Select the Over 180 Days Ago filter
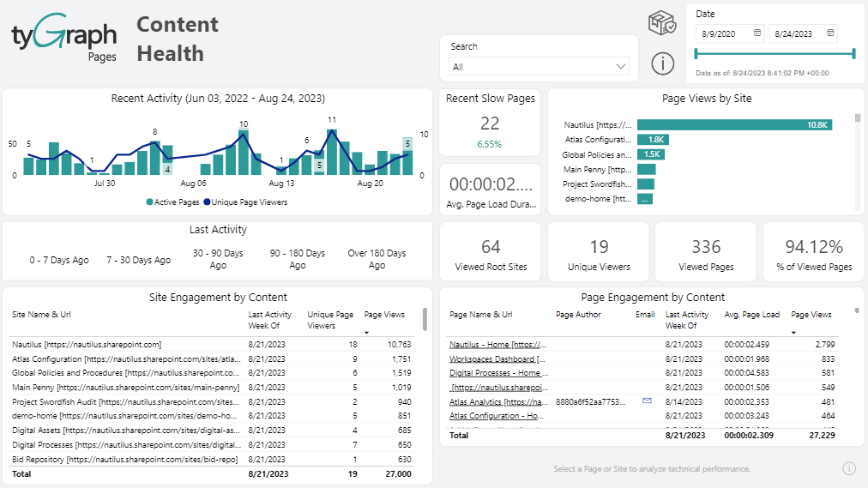The image size is (868, 488). tap(377, 259)
